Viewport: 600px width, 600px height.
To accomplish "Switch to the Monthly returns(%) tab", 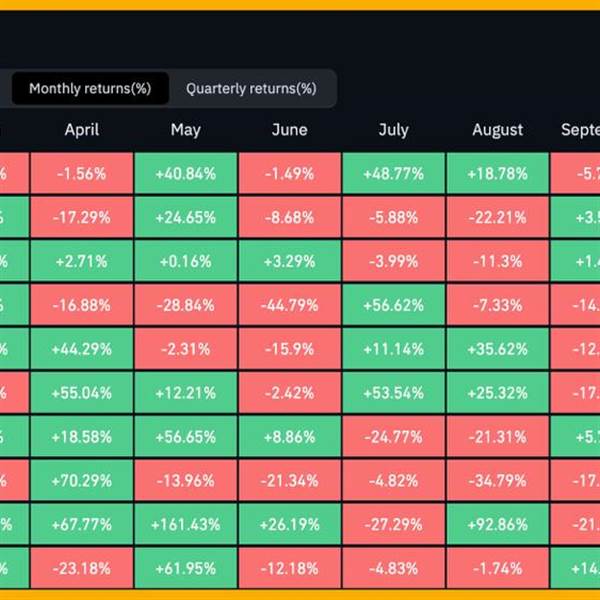I will point(90,88).
